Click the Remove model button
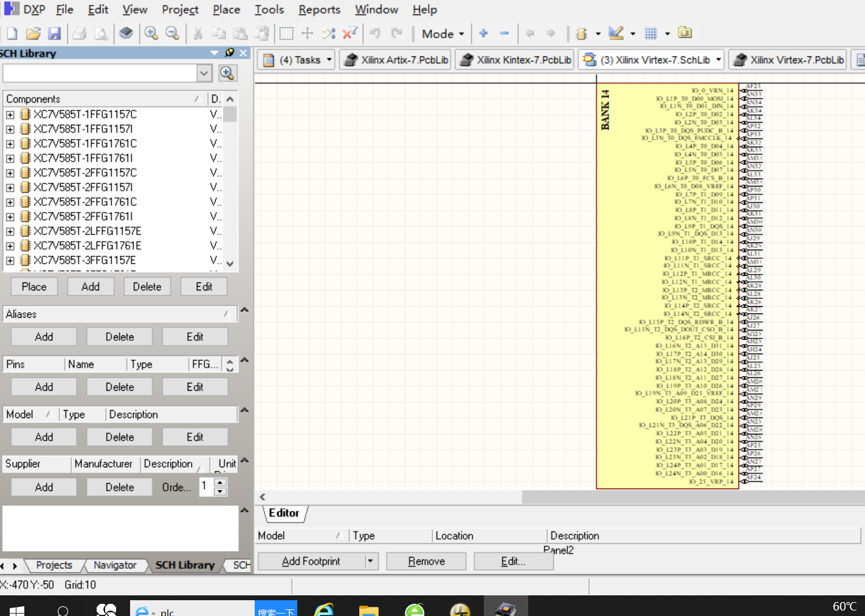 coord(426,561)
